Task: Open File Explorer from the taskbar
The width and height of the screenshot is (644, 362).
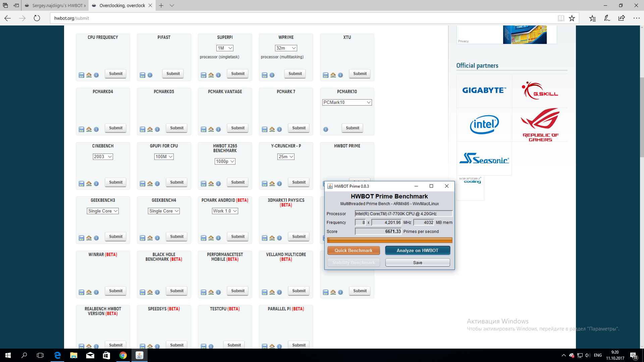Action: [74, 355]
